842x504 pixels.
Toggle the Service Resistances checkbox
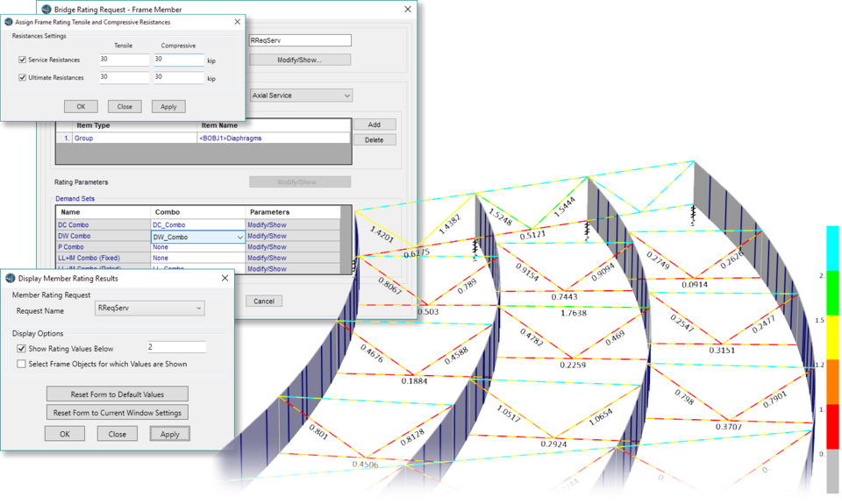(x=23, y=60)
